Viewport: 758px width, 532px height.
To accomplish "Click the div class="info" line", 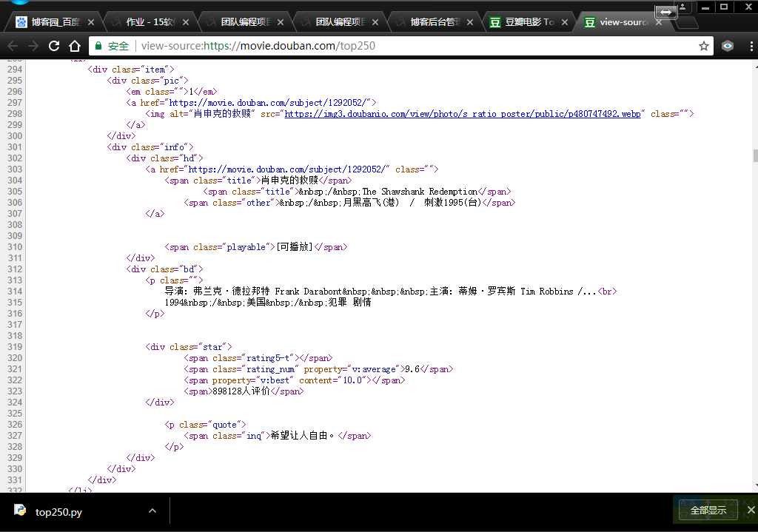I will 150,147.
